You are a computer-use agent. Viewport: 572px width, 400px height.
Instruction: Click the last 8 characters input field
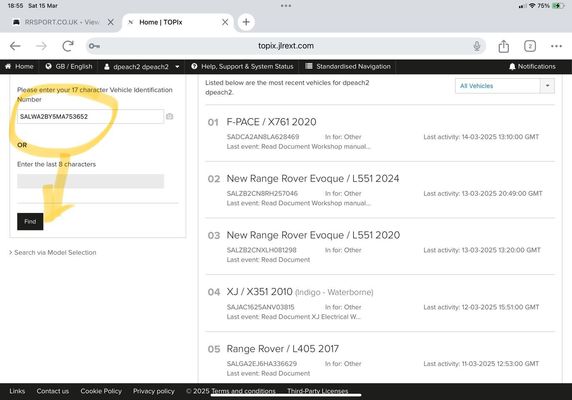[x=90, y=181]
